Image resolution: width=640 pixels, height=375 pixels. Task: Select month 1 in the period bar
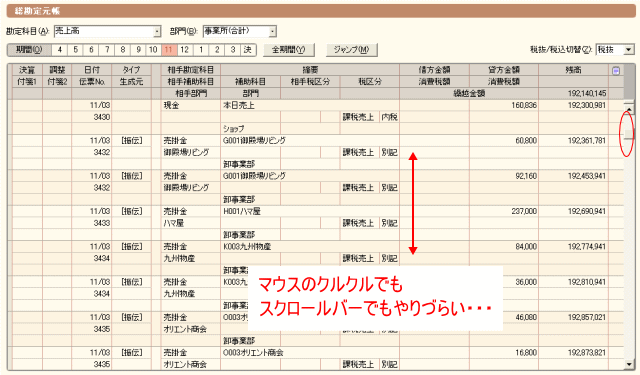tap(201, 50)
